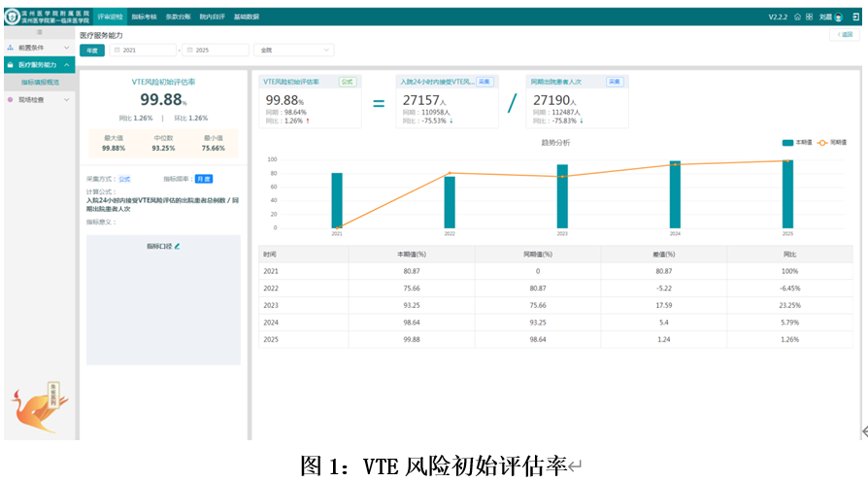Click the 2025 teal bar in trend chart
The width and height of the screenshot is (868, 482).
pyautogui.click(x=787, y=193)
